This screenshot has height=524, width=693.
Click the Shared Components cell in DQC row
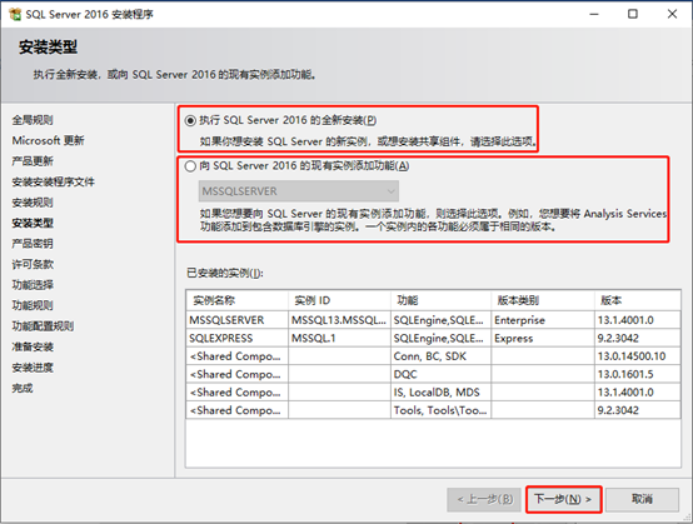[x=237, y=374]
